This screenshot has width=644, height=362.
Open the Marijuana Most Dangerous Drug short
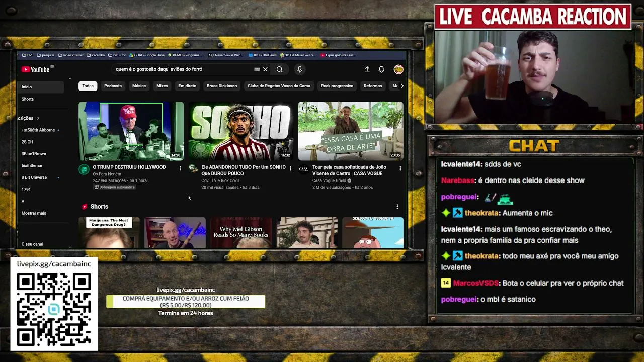coord(109,233)
